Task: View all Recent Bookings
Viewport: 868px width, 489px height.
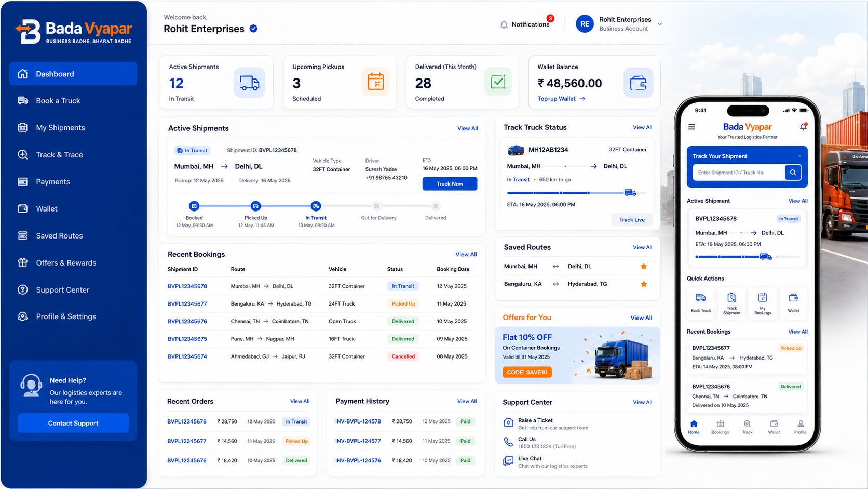Action: (x=466, y=254)
